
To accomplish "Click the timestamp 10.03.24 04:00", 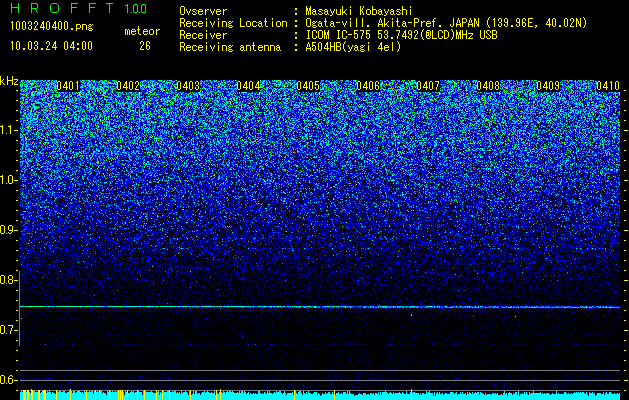I will tap(51, 46).
